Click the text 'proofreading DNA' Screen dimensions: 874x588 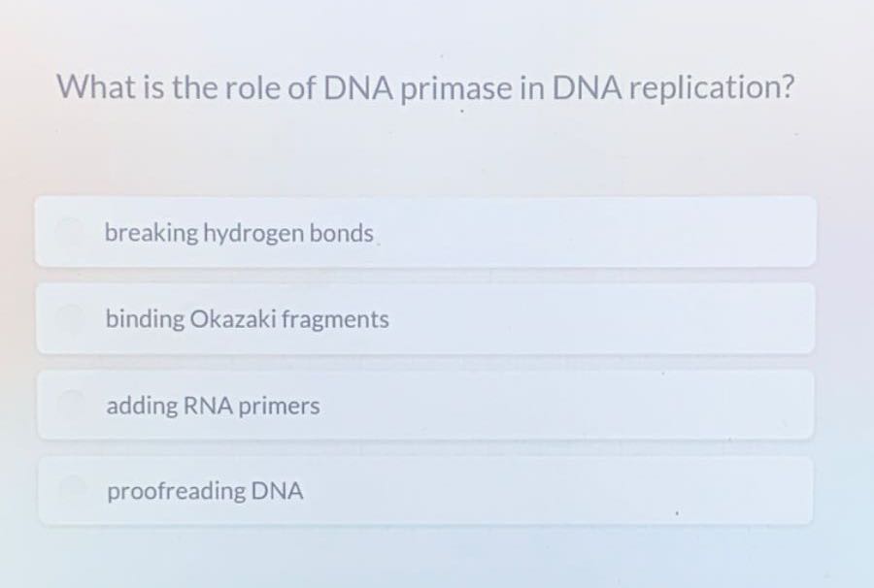click(205, 491)
